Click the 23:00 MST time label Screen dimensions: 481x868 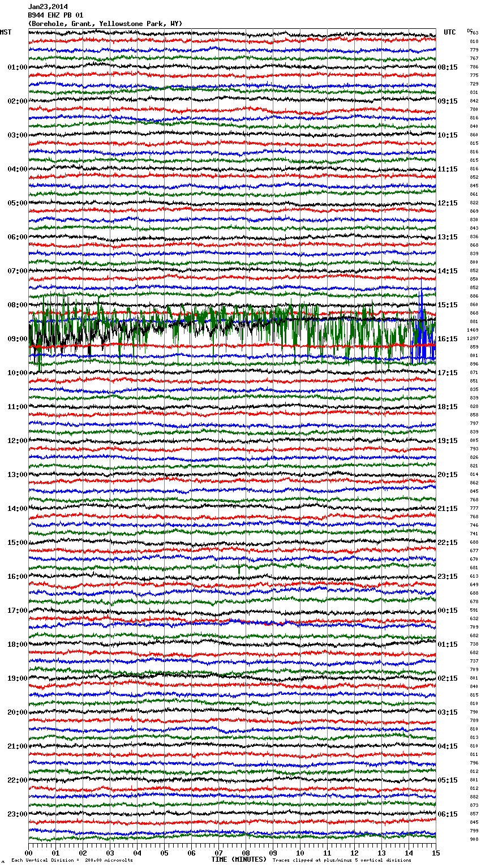point(18,814)
